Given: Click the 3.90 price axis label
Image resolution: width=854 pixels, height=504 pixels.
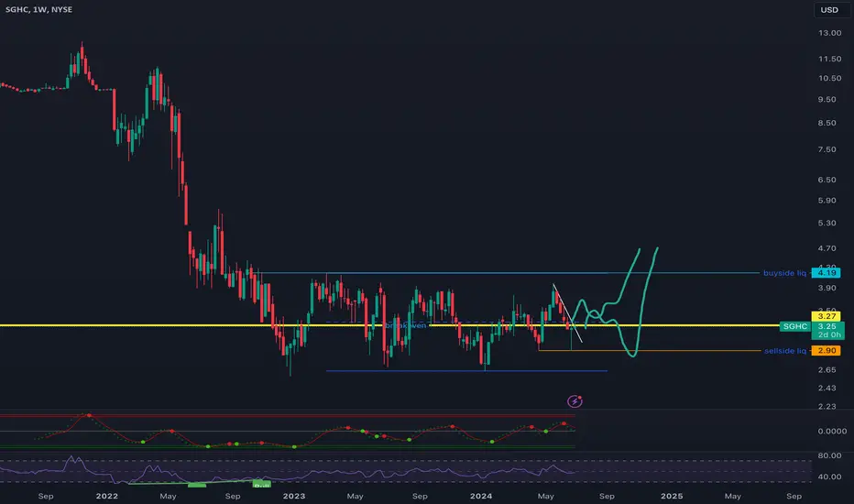Looking at the screenshot, I should point(827,289).
